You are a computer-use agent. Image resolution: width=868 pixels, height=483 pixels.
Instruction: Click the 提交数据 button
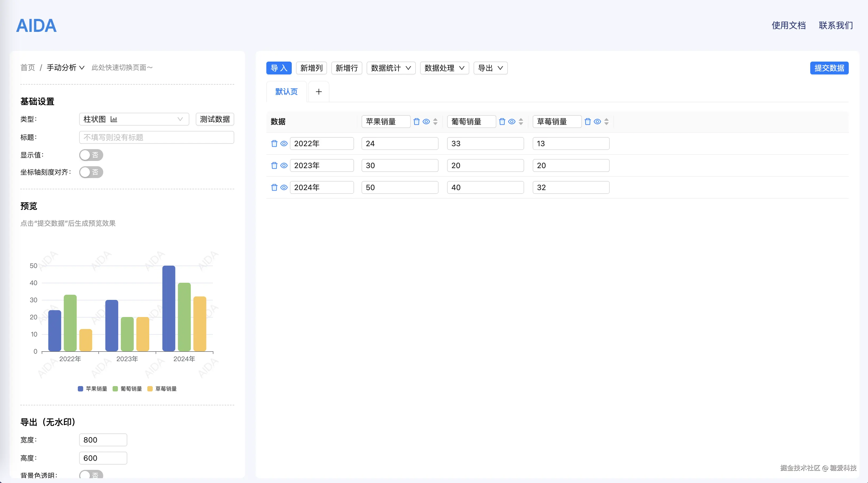[x=829, y=68]
